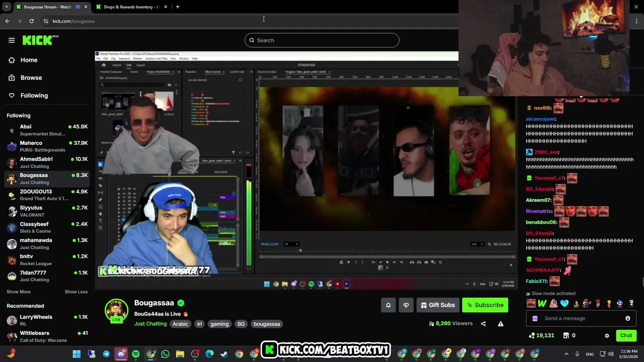
Task: Open Wittlebears recommended channel
Action: pos(47,336)
